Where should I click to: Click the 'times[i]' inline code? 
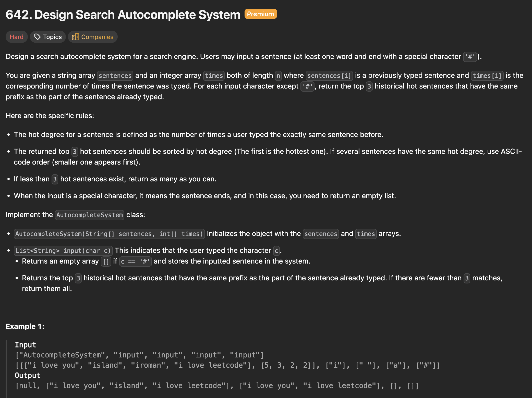coord(487,76)
